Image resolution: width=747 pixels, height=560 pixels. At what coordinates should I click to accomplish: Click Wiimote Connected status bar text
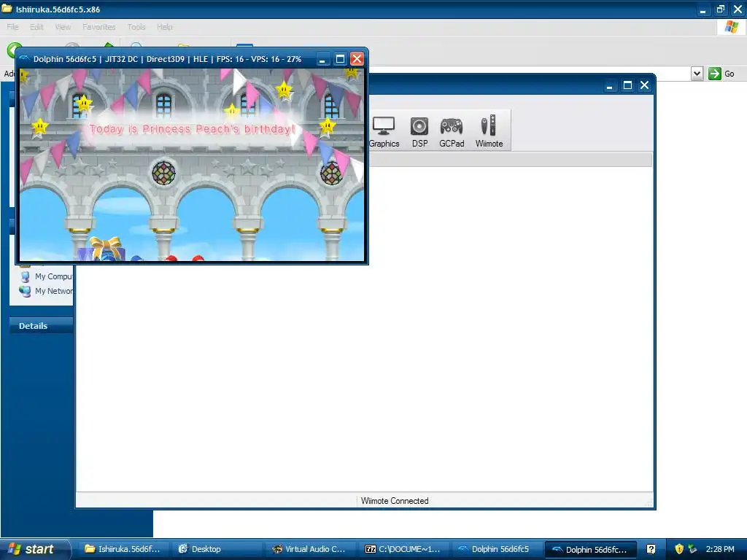(395, 501)
